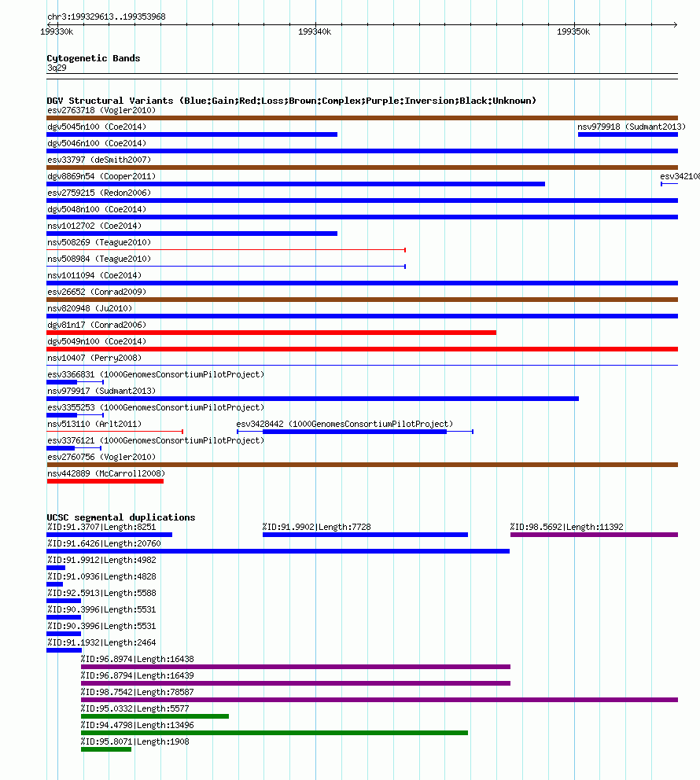Click duplication %ID:95.8071|Length:1908
The height and width of the screenshot is (780, 700).
(x=134, y=741)
